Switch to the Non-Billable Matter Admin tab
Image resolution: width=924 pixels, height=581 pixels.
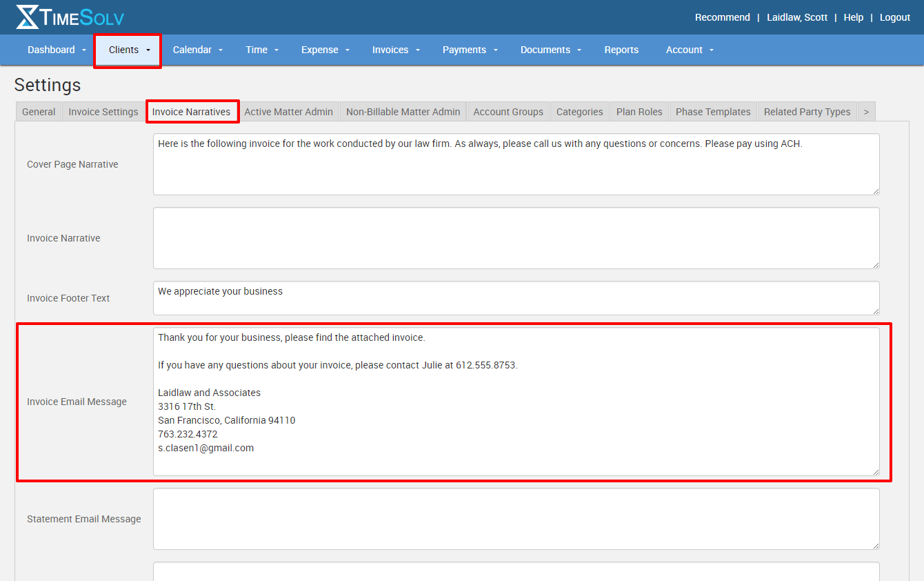403,111
